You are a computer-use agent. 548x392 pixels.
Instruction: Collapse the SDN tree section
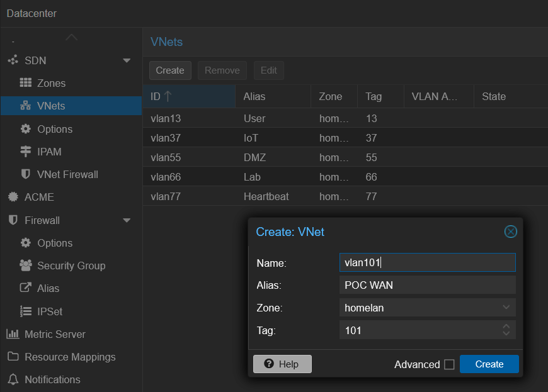coord(127,60)
